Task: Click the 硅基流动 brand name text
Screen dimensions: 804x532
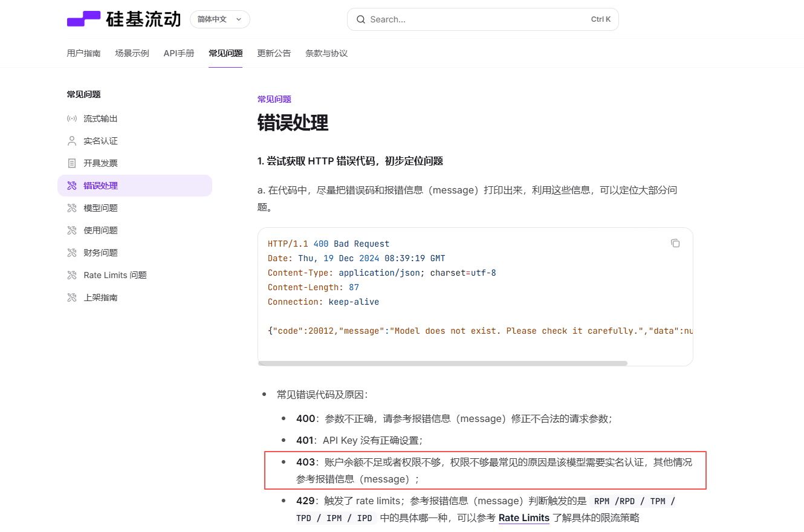Action: [x=143, y=19]
